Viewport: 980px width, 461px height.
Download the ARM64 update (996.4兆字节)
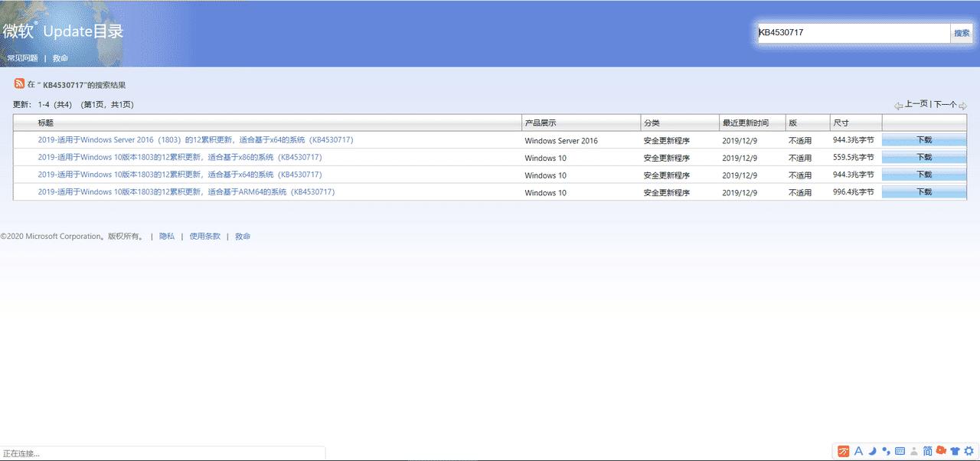[924, 191]
